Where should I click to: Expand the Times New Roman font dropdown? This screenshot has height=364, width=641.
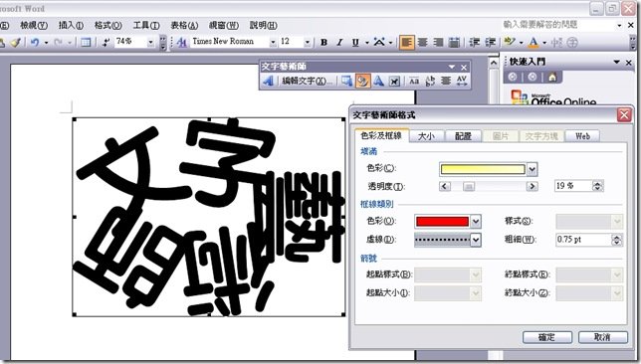[x=273, y=42]
